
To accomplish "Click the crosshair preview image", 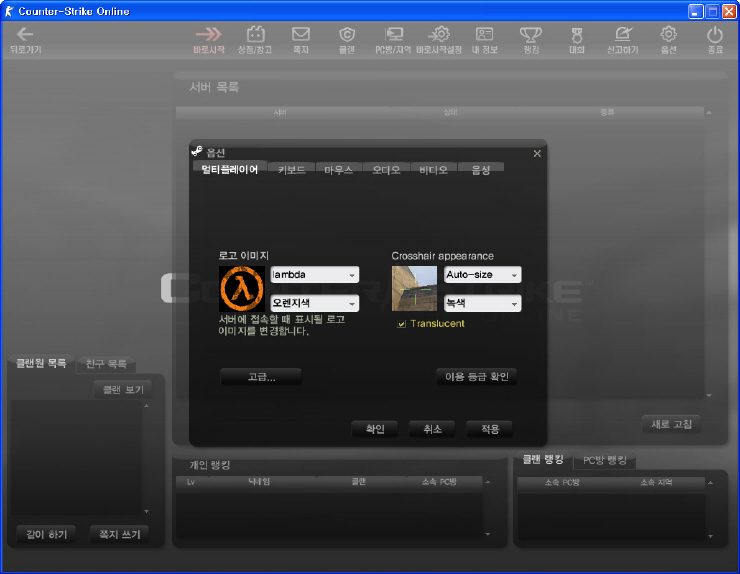I will [414, 288].
